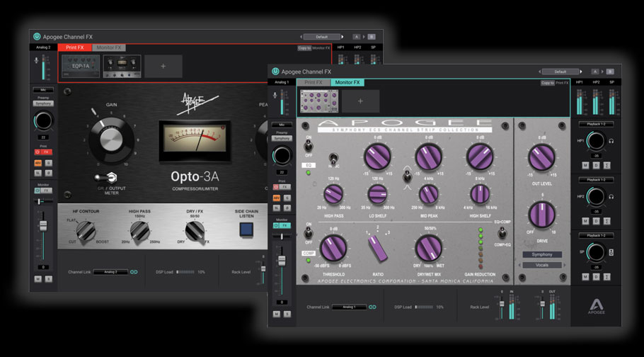Click Copy to button in rear window
The image size is (644, 357).
[x=304, y=48]
